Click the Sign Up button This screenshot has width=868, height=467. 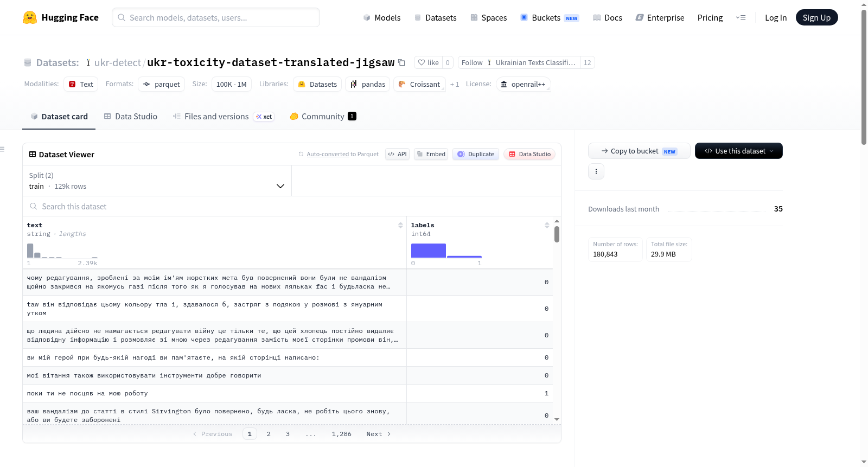(x=816, y=17)
